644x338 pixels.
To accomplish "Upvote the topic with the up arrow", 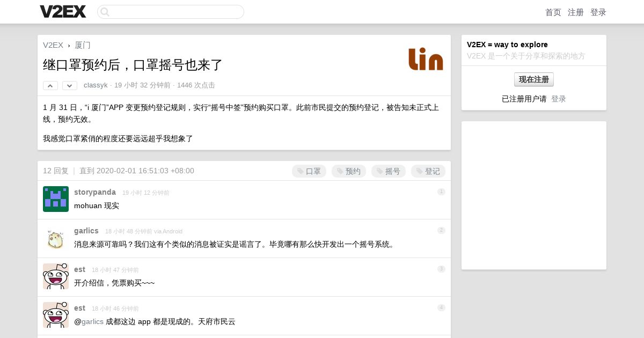I will point(50,85).
